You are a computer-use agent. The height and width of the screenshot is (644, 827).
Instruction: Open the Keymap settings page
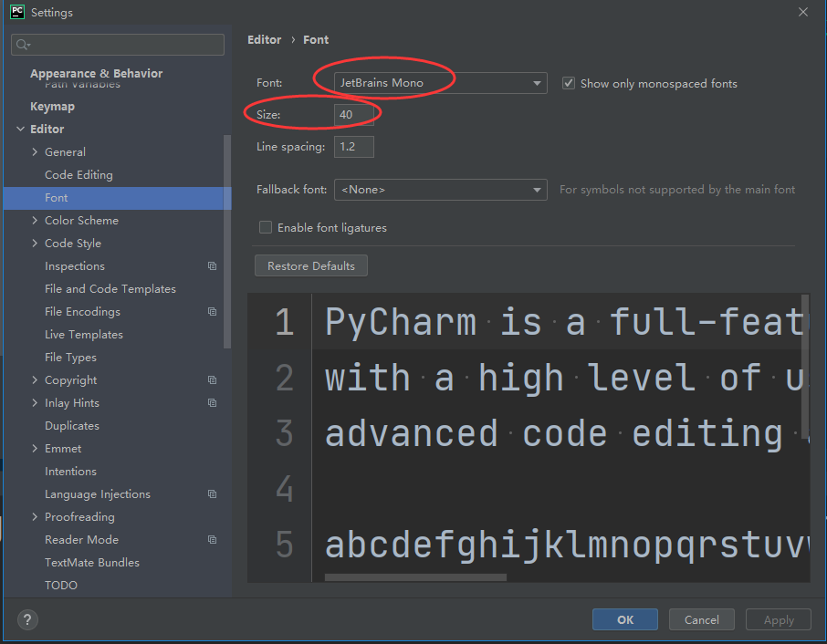(x=52, y=107)
